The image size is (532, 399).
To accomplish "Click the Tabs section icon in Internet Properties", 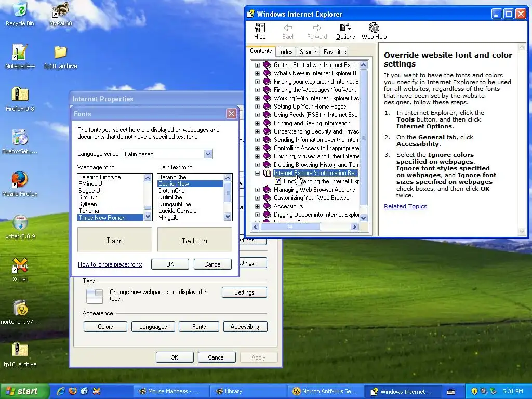I will pos(95,296).
